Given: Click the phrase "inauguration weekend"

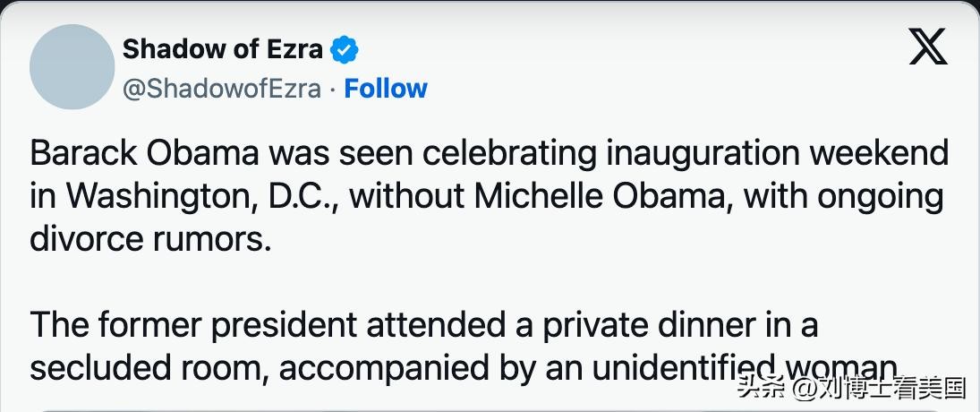Looking at the screenshot, I should click(776, 153).
